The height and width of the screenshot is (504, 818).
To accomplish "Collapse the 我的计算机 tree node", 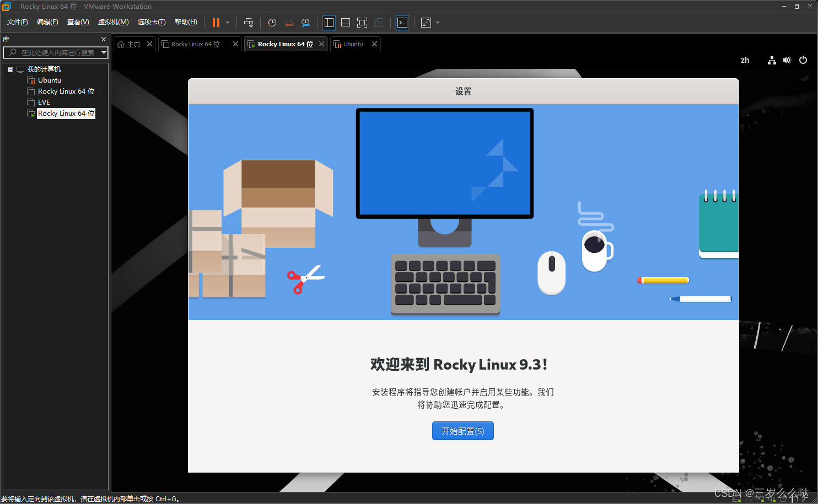I will pyautogui.click(x=10, y=69).
